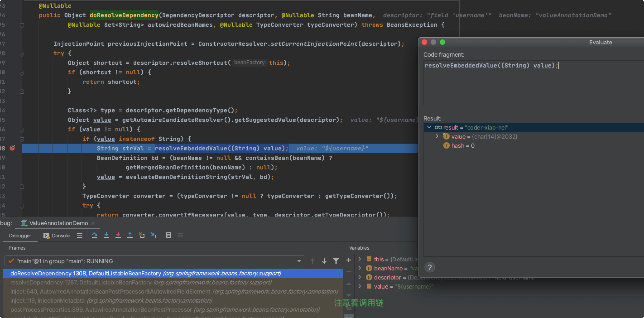Viewport: 644px width, 318px height.
Task: Expand the value char[14] field node
Action: point(437,136)
